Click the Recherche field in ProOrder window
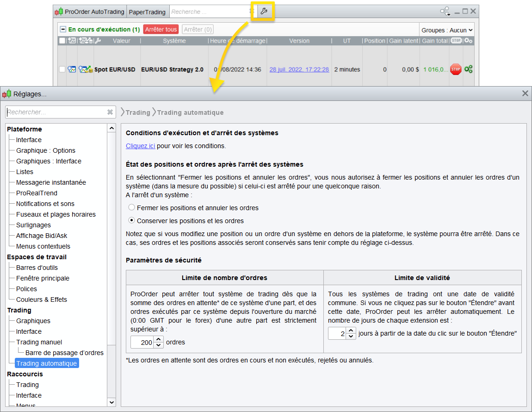This screenshot has height=412, width=532. [x=210, y=12]
